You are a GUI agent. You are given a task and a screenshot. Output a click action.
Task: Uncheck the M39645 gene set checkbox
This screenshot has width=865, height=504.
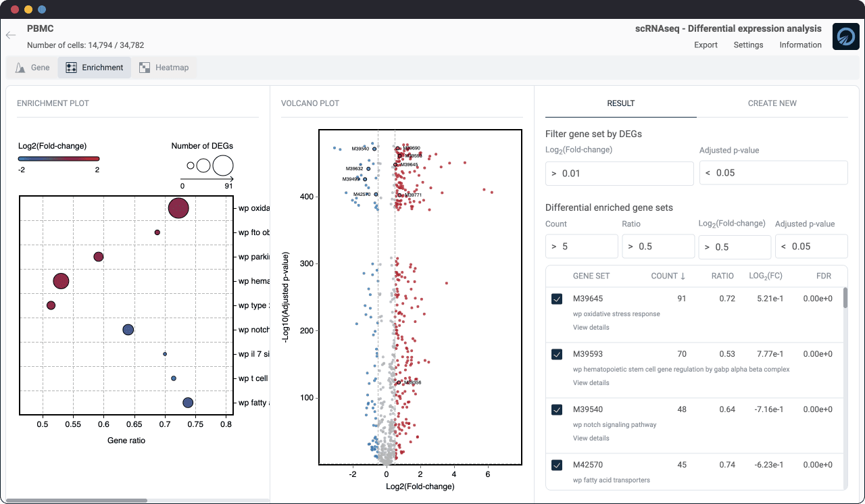[x=557, y=299]
